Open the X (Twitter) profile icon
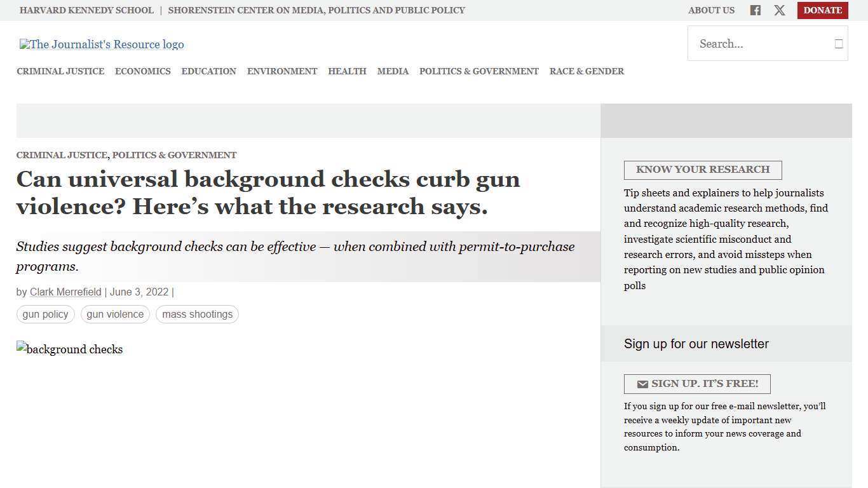This screenshot has width=868, height=488. click(x=779, y=10)
